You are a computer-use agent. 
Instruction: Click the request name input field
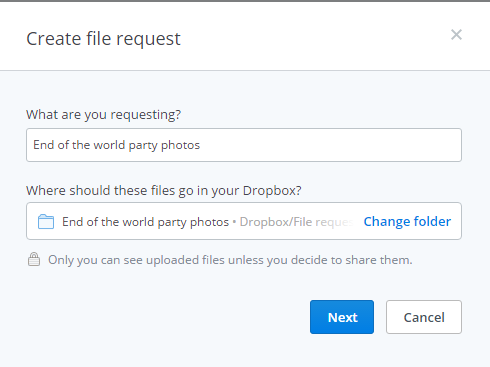click(244, 145)
